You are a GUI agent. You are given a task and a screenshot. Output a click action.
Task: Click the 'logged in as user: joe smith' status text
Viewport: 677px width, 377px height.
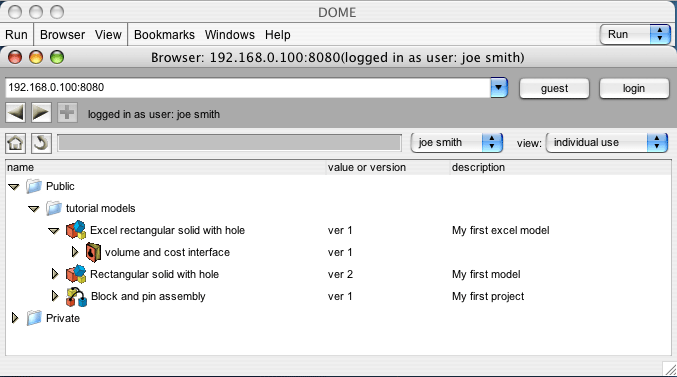coord(154,114)
